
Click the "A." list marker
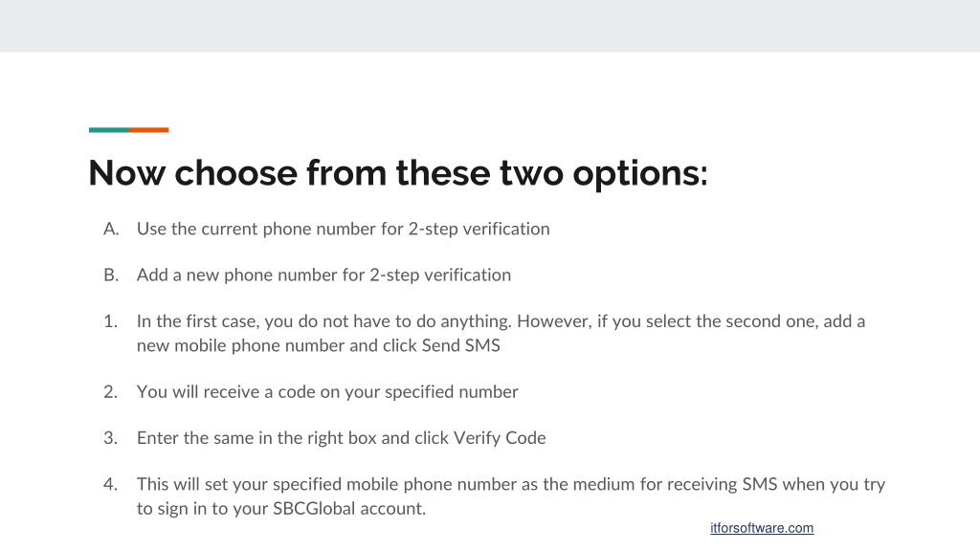click(x=111, y=230)
